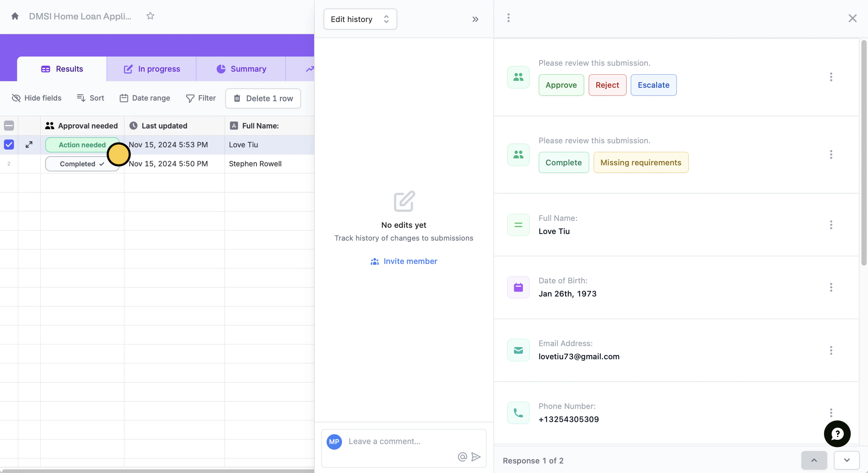Open the submission panel's three-dot menu
Image resolution: width=868 pixels, height=473 pixels.
click(509, 18)
